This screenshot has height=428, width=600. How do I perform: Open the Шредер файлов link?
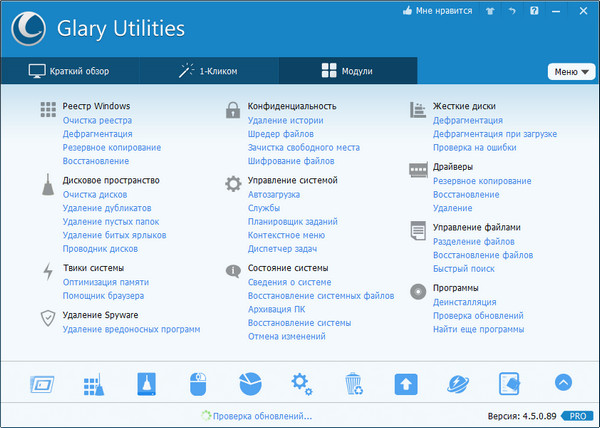coord(280,133)
